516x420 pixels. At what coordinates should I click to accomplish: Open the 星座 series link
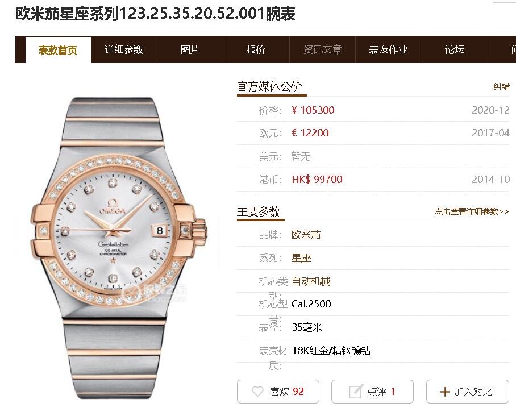point(301,258)
